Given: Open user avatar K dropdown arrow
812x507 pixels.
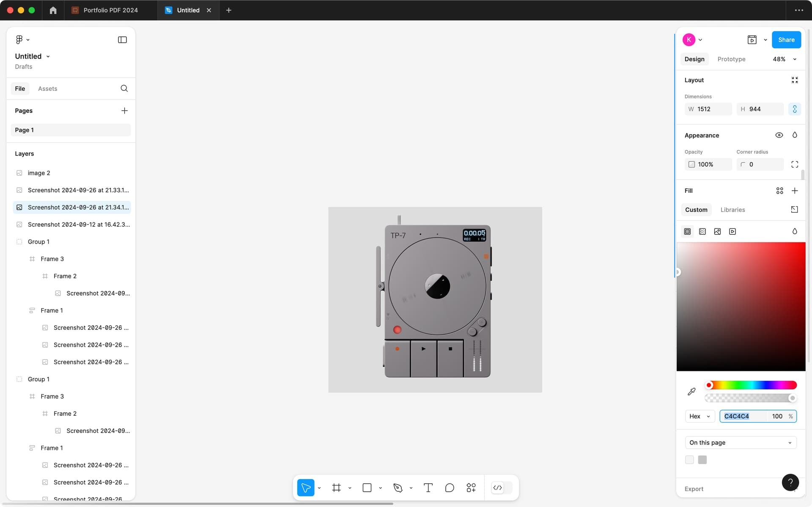Looking at the screenshot, I should click(700, 40).
